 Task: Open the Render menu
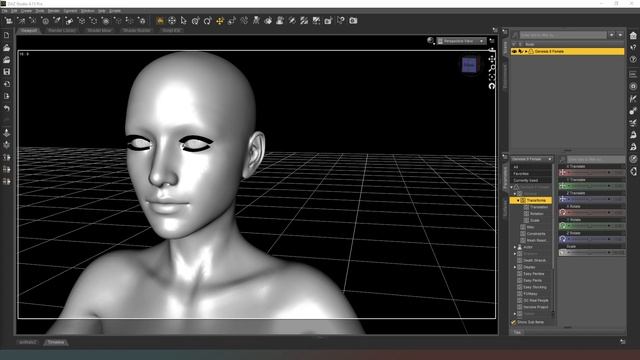click(x=54, y=11)
